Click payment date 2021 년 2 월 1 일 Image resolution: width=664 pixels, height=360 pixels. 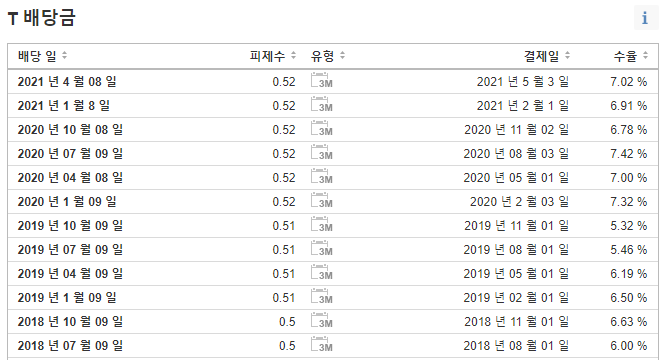[x=523, y=105]
